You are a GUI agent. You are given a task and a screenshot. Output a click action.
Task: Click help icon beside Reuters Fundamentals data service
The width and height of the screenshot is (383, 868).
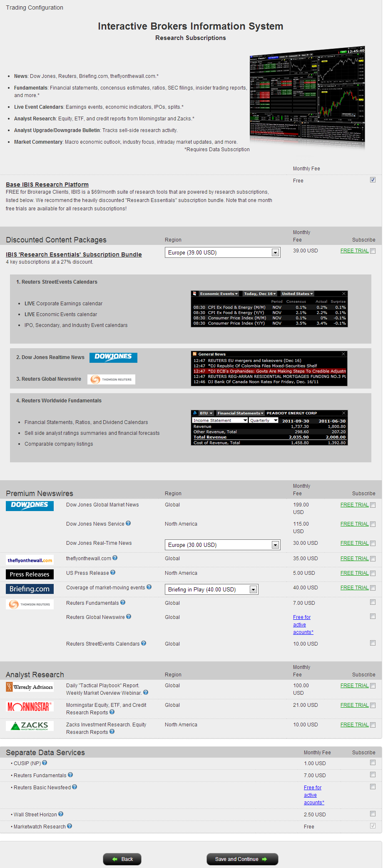click(x=70, y=775)
